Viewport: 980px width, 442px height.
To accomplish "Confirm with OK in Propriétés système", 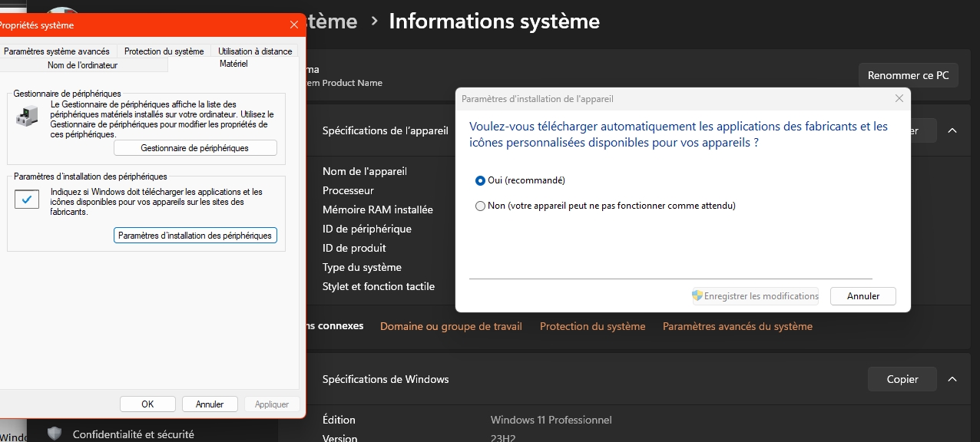I will click(x=147, y=404).
